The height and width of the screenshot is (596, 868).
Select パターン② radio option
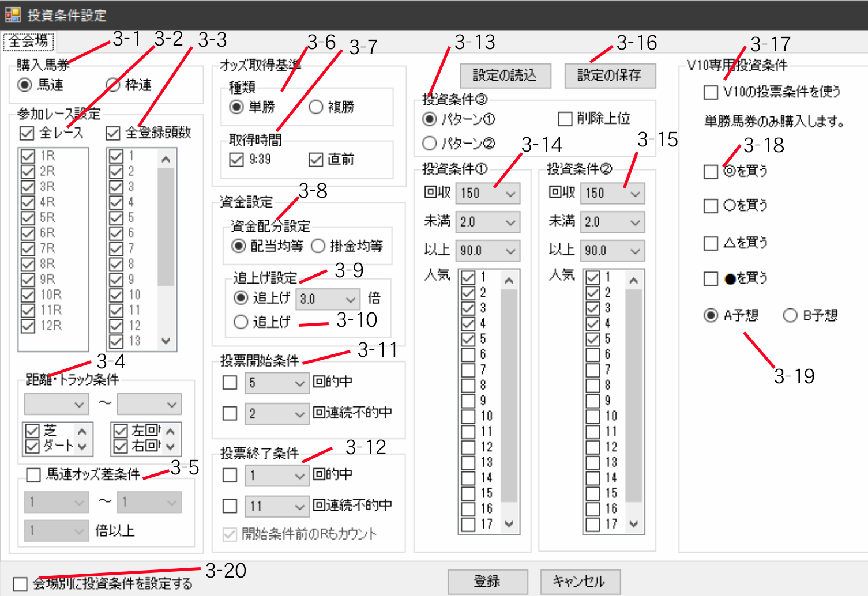click(x=430, y=144)
